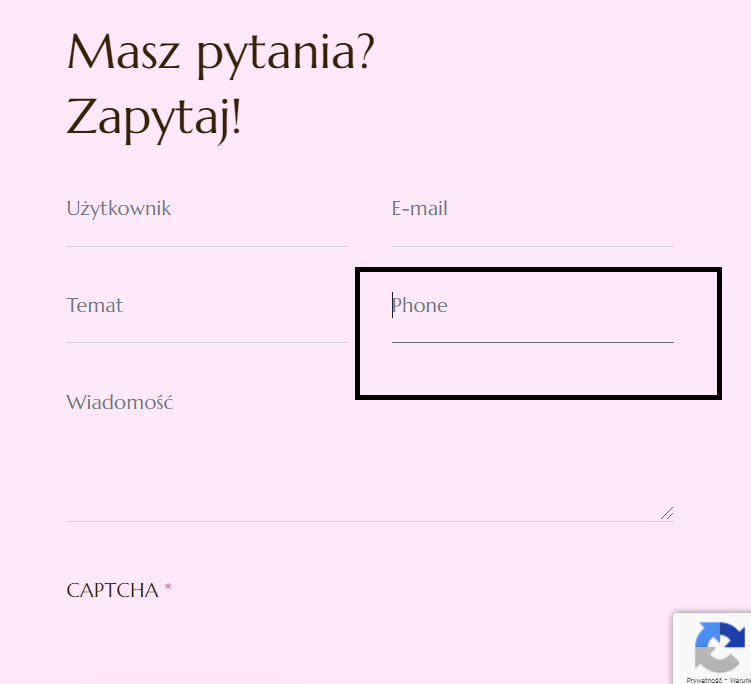Click the CAPTCHA field label
The height and width of the screenshot is (684, 751).
[x=112, y=590]
